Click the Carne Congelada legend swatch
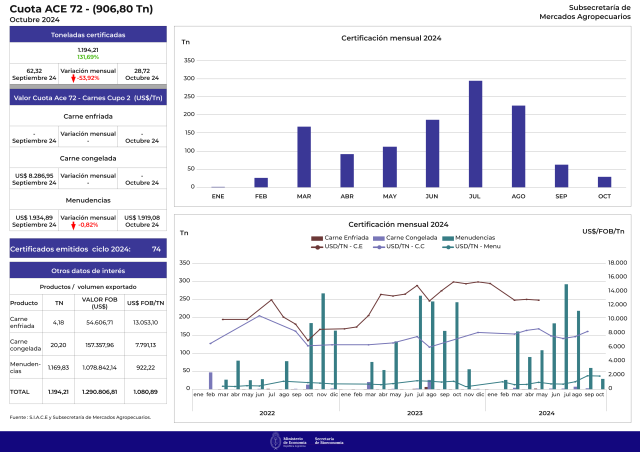The image size is (640, 452). [379, 238]
